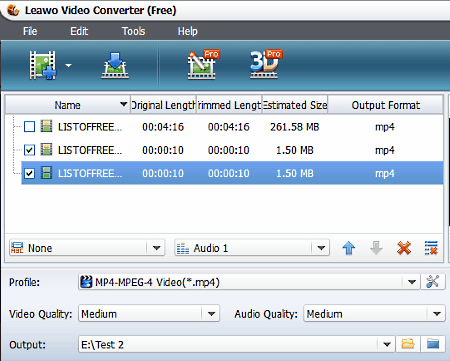The width and height of the screenshot is (450, 361).
Task: Expand the Output path dropdown arrow
Action: tap(387, 344)
